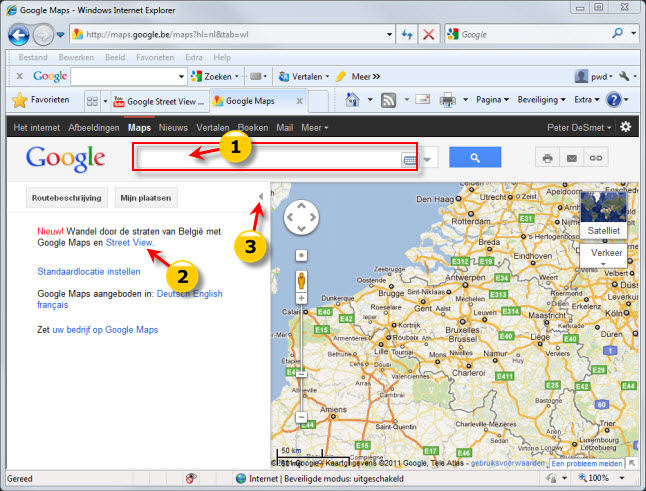Open a new blank tab
This screenshot has width=646, height=491.
point(318,101)
